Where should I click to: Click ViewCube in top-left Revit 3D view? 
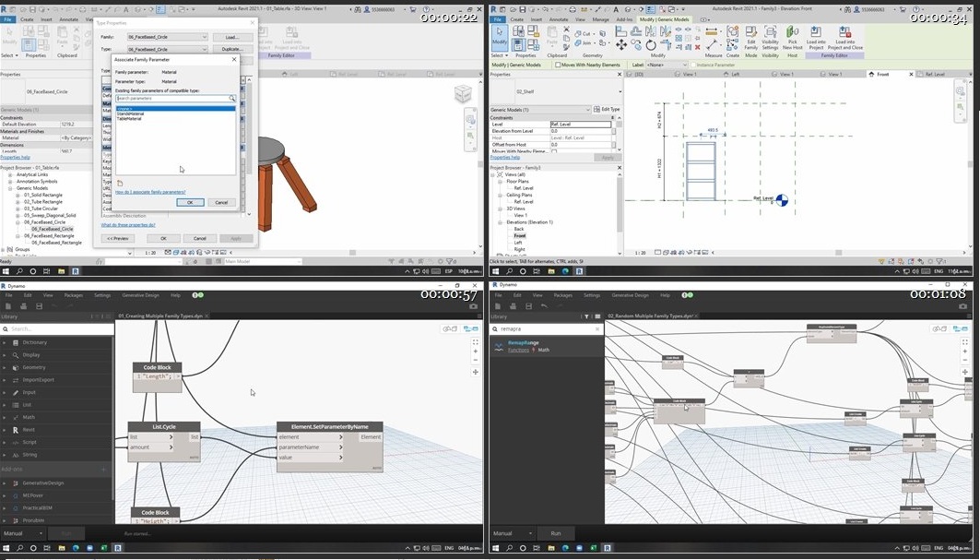(x=463, y=94)
